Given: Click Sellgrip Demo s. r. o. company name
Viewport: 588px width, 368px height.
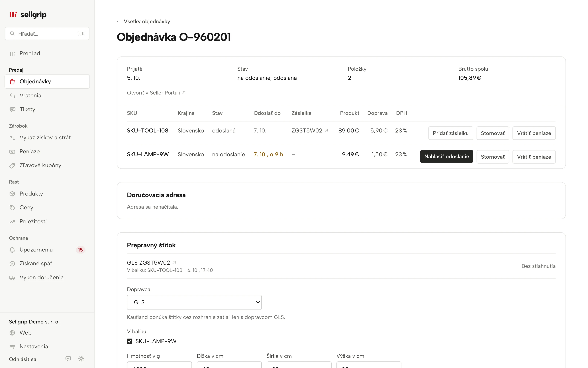Looking at the screenshot, I should coord(34,322).
